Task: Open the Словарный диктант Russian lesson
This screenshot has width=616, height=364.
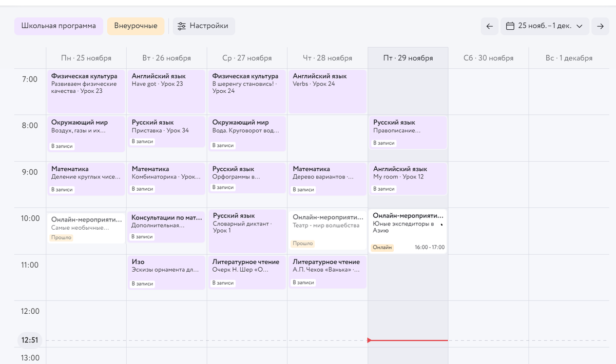Action: 247,231
